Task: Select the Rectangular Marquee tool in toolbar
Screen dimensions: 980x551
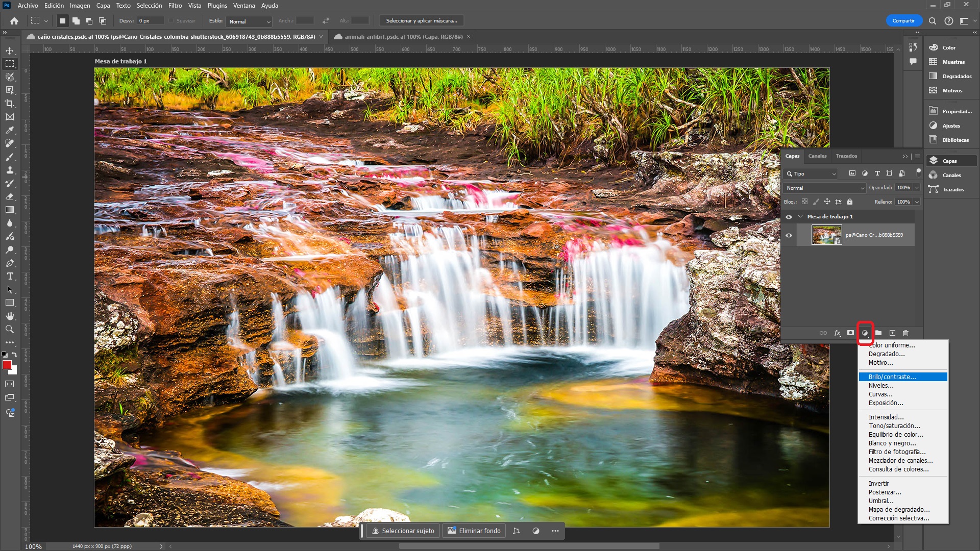Action: point(10,64)
